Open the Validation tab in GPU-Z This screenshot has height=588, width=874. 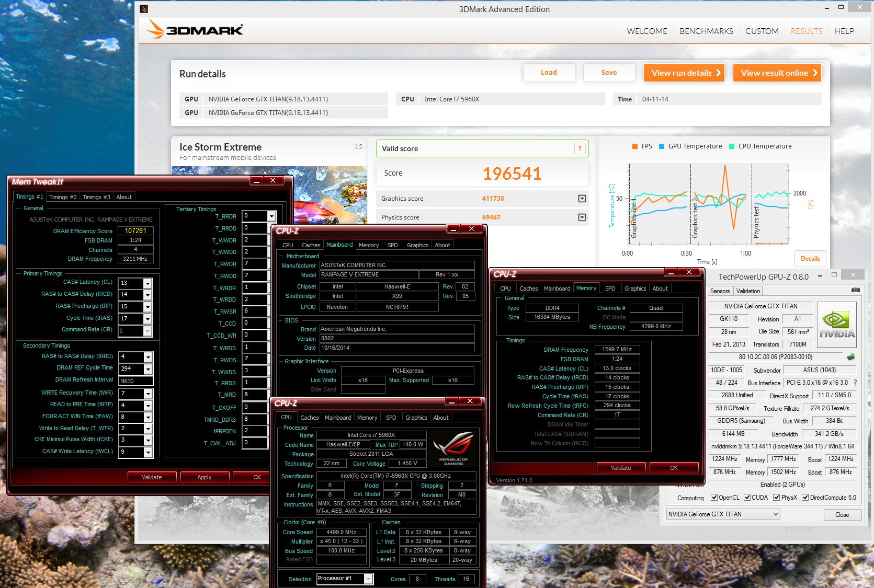(748, 291)
